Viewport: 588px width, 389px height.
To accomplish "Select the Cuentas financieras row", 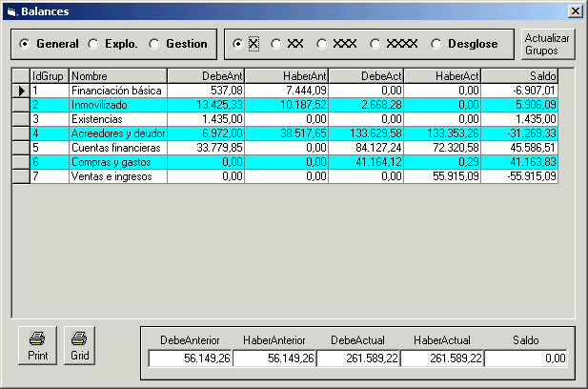I will pos(117,148).
